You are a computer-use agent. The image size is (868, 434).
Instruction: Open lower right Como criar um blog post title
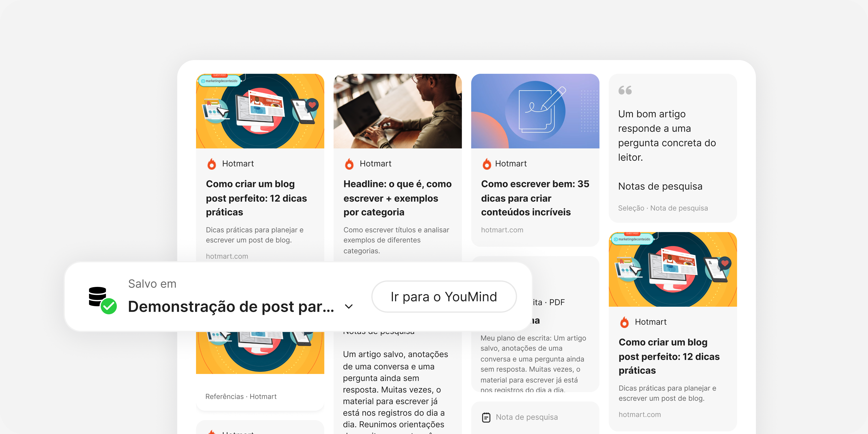point(669,357)
